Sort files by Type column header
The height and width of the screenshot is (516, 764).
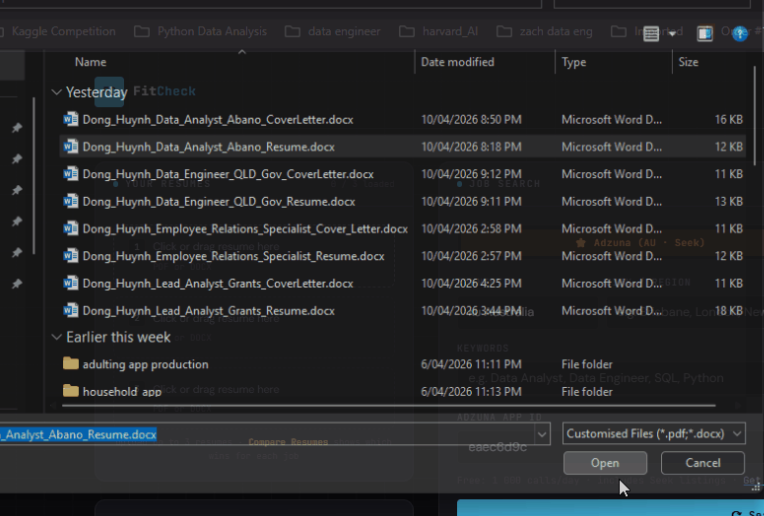pyautogui.click(x=574, y=62)
